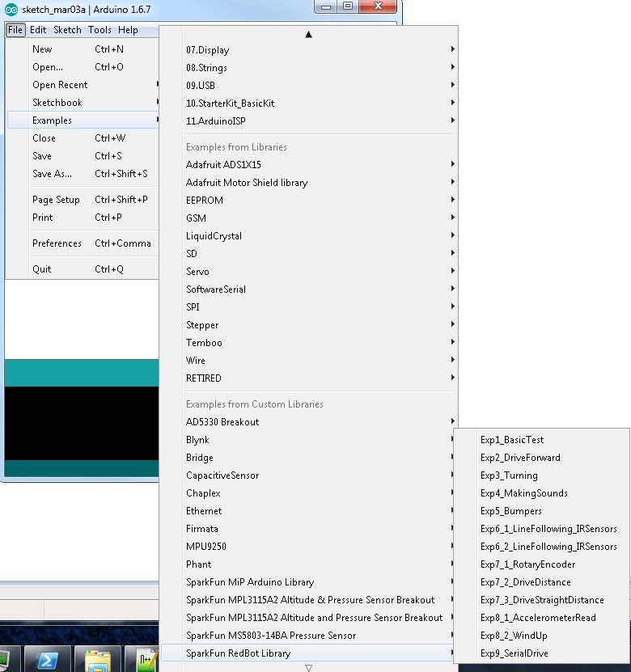Image resolution: width=631 pixels, height=672 pixels.
Task: Open the LiquidCrystal examples submenu
Action: 309,235
